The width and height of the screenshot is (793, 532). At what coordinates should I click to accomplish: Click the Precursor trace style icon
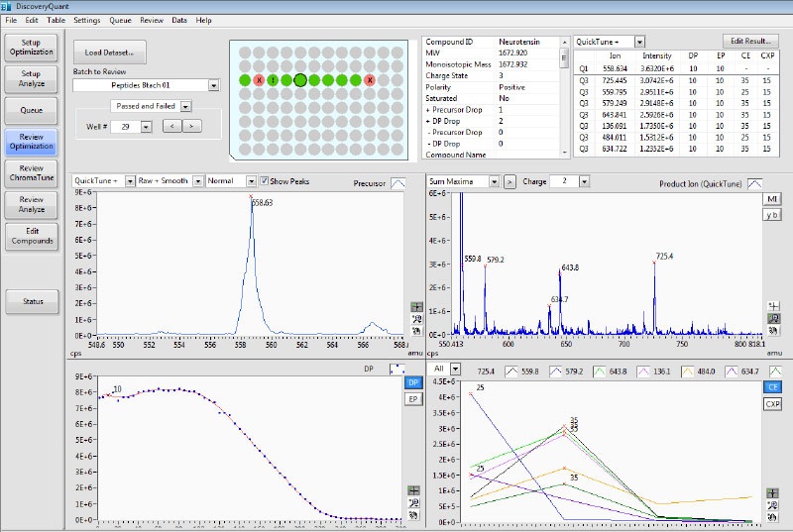(x=398, y=183)
